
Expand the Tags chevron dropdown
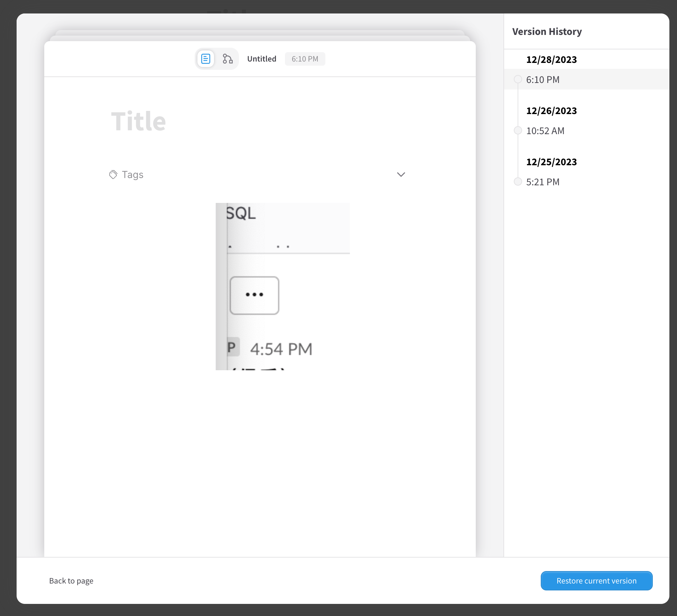[x=401, y=175]
